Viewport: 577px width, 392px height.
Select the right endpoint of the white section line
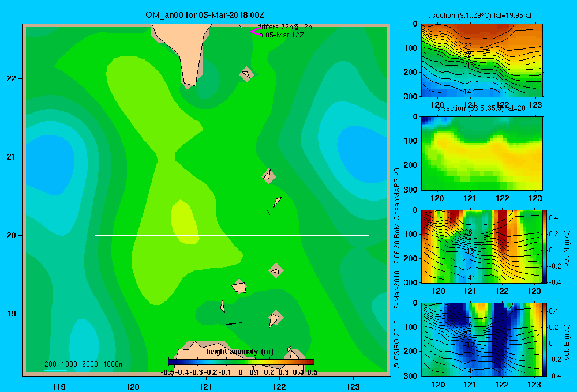click(368, 235)
